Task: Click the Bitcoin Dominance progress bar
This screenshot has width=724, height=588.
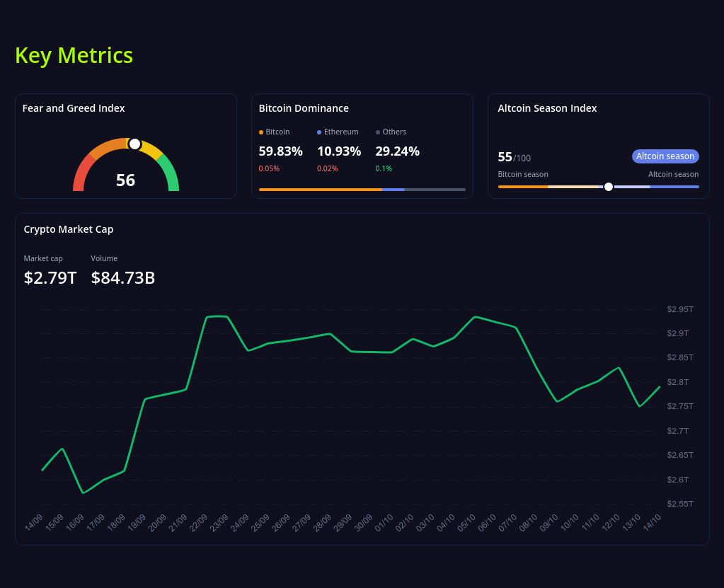Action: (x=362, y=189)
